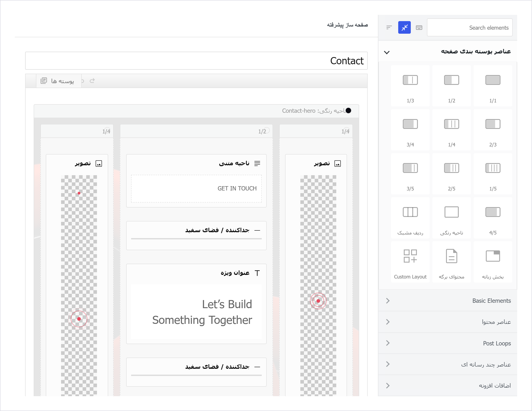Expand the Basic Elements section
The image size is (532, 411).
click(x=447, y=301)
